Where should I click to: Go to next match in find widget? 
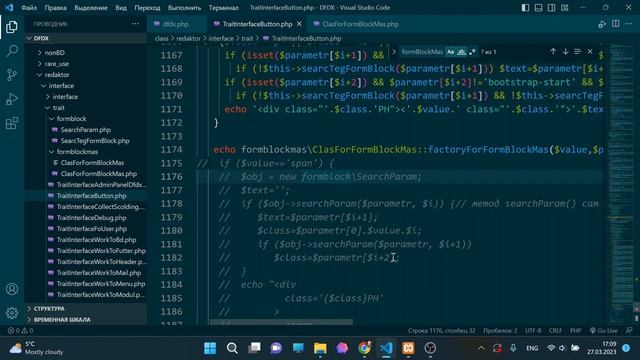click(x=565, y=51)
